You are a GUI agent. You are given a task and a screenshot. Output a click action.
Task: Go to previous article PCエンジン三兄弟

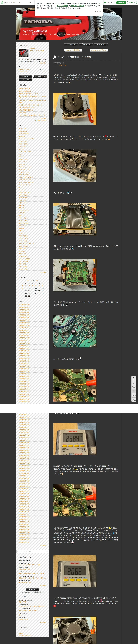(73, 50)
